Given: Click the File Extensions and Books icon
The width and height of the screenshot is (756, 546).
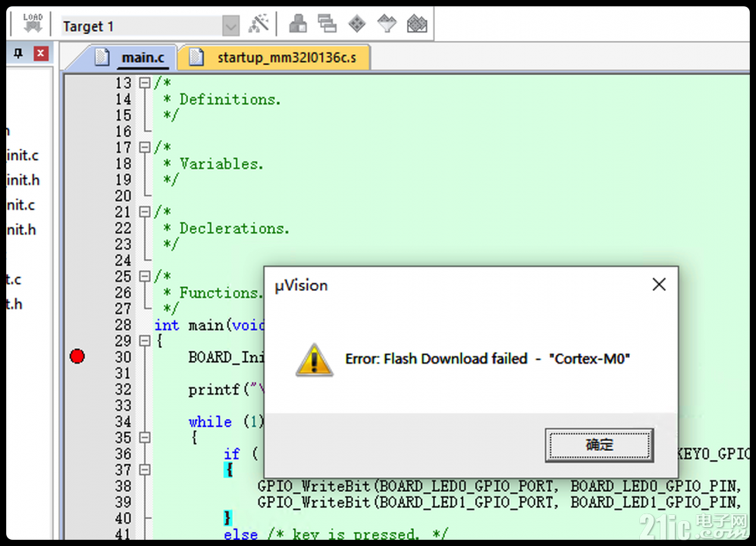Looking at the screenshot, I should [x=297, y=24].
